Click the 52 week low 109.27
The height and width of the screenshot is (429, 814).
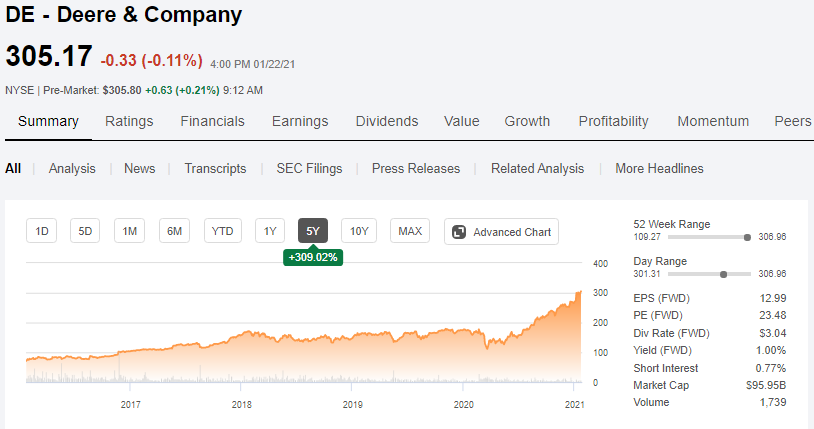pyautogui.click(x=647, y=237)
